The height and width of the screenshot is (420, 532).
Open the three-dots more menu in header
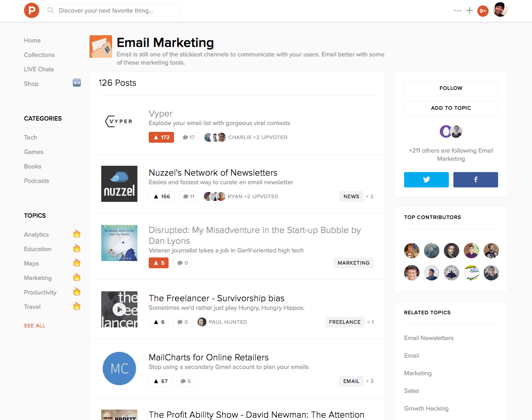pos(457,10)
